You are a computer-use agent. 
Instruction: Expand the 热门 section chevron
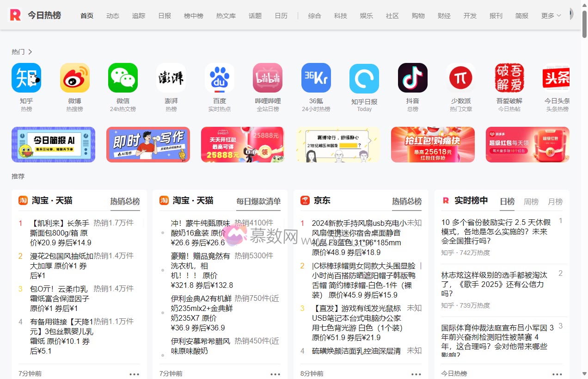click(x=30, y=52)
